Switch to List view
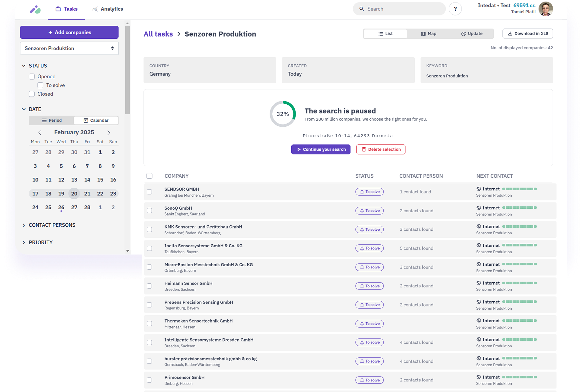 [386, 34]
